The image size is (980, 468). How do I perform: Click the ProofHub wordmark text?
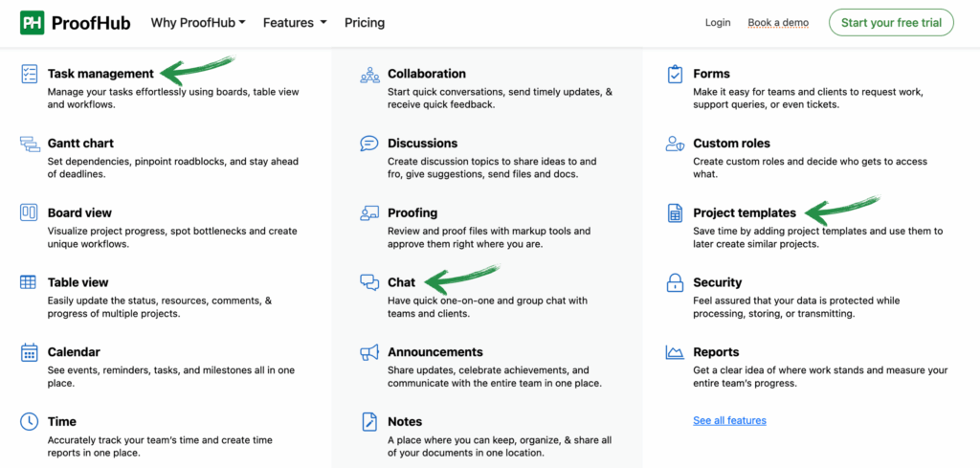point(91,23)
